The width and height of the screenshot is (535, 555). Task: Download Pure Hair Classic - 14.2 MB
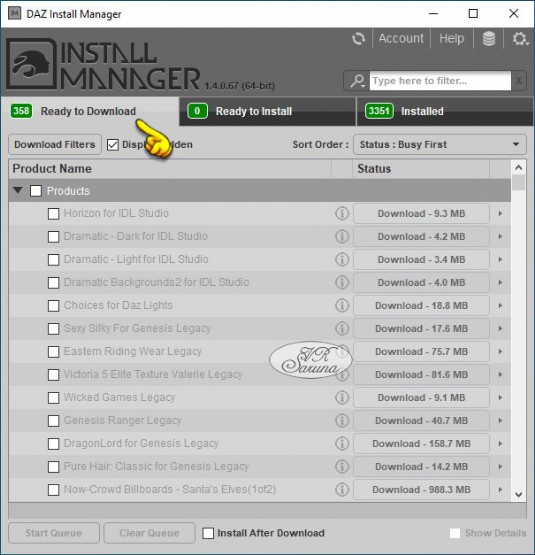tap(421, 467)
